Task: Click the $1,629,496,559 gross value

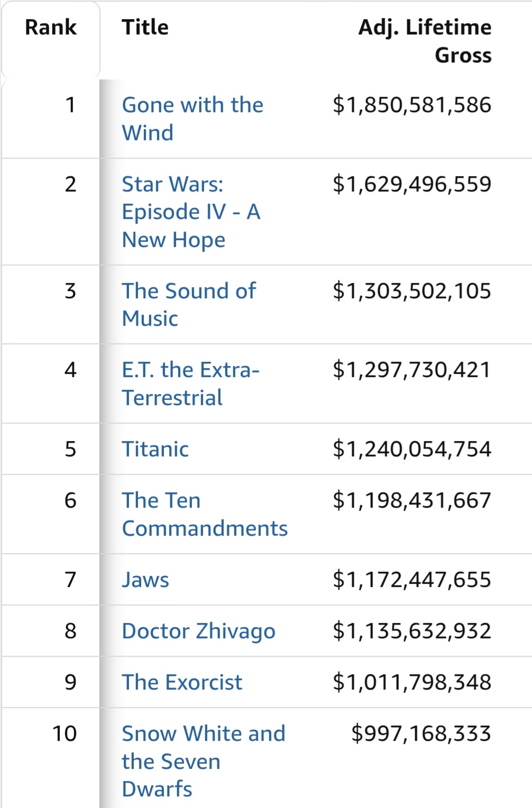Action: 412,184
